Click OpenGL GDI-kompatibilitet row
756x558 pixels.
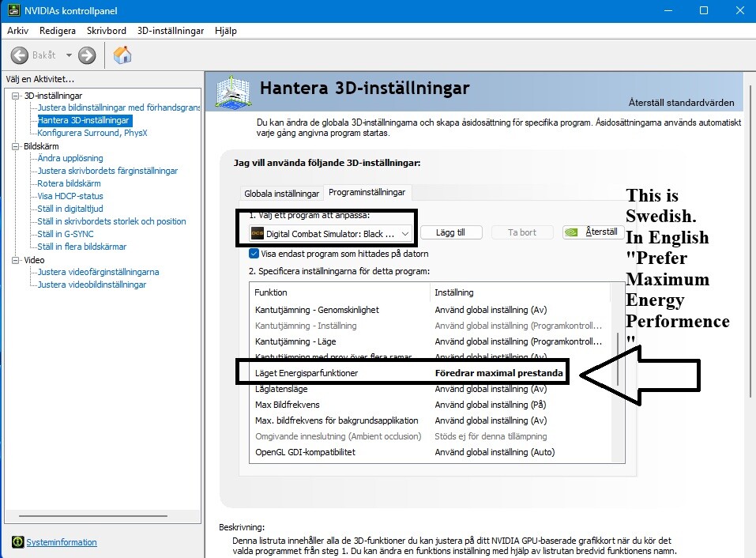point(430,452)
